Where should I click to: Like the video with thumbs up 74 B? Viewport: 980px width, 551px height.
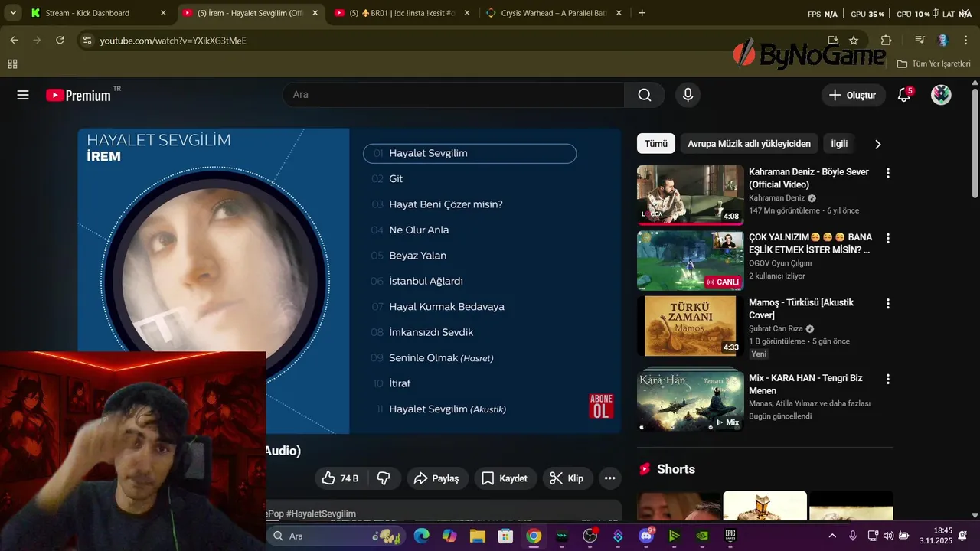(341, 478)
